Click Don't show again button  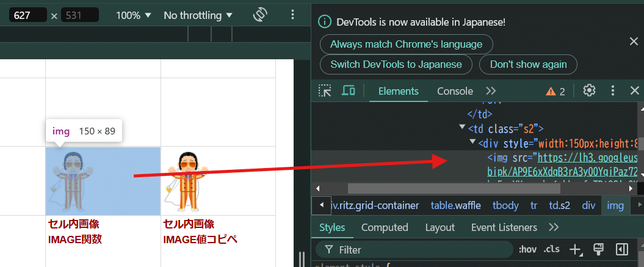[528, 65]
